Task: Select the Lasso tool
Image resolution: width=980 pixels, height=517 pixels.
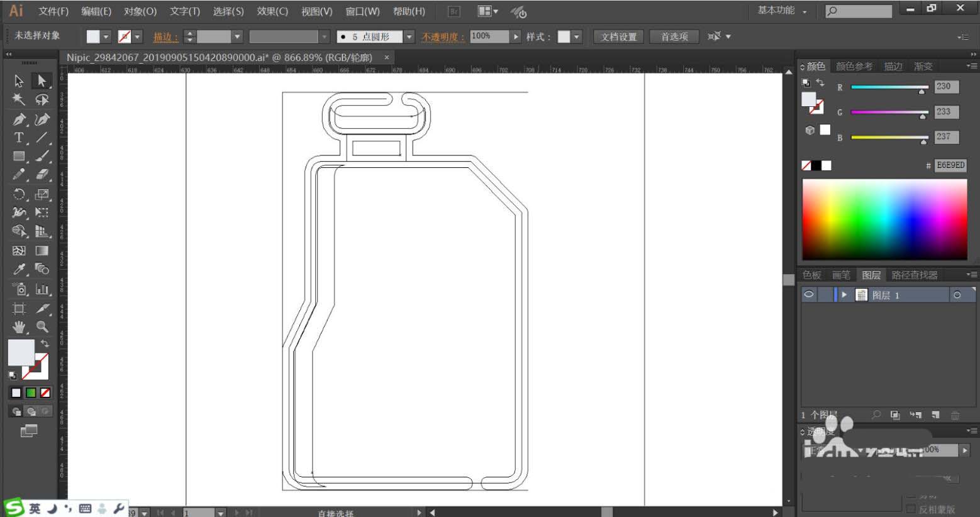Action: tap(42, 99)
